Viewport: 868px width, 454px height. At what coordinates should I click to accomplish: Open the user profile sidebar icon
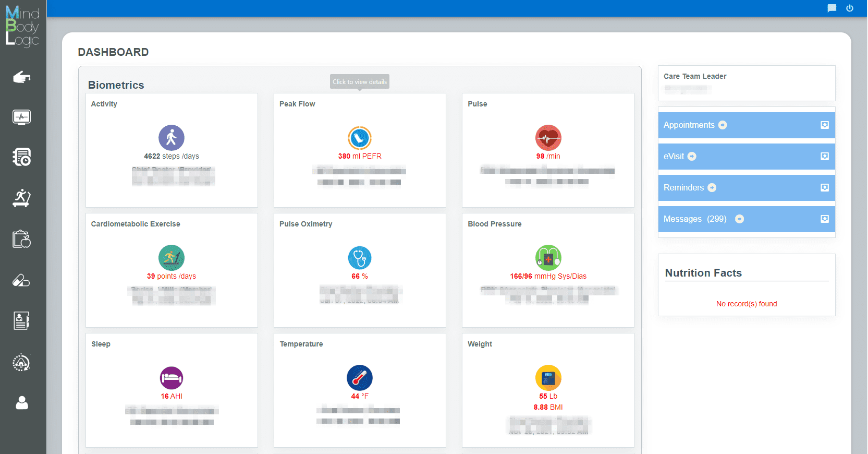(21, 402)
